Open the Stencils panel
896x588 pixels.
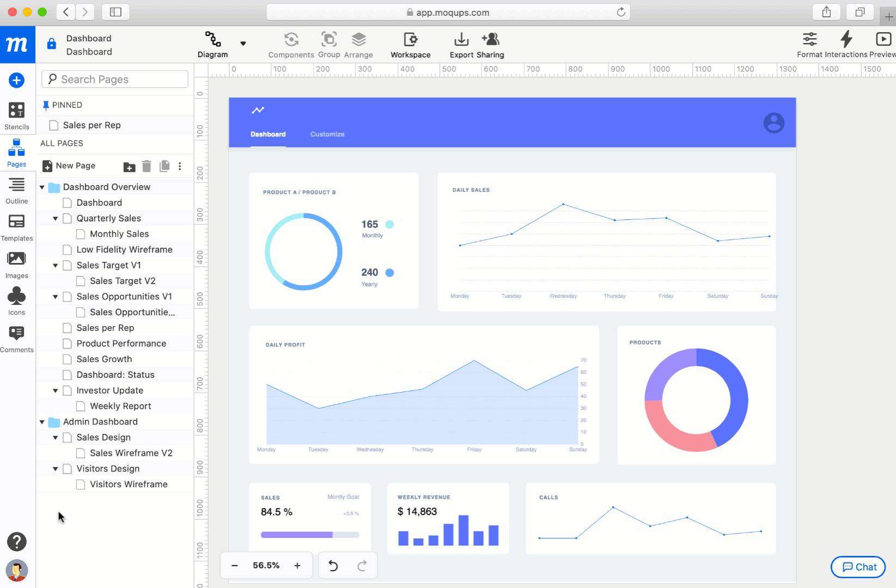(17, 115)
